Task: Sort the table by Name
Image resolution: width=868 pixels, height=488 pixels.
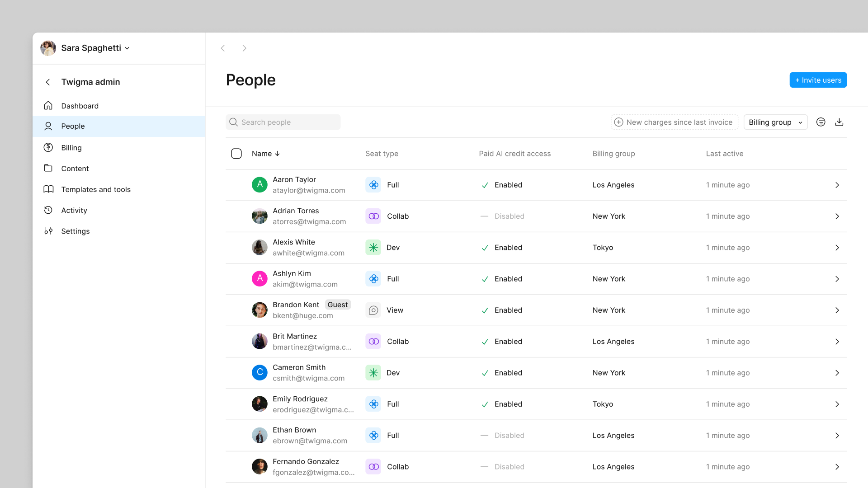Action: 266,154
